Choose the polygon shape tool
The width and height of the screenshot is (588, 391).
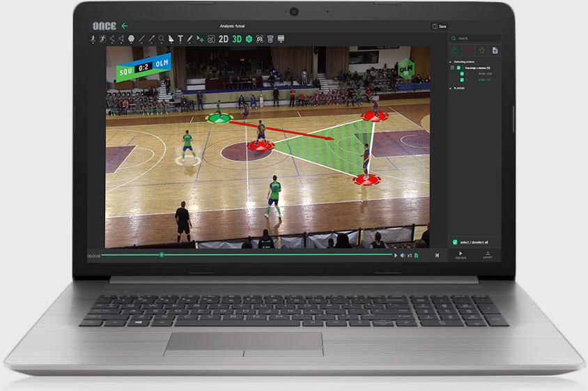point(132,39)
